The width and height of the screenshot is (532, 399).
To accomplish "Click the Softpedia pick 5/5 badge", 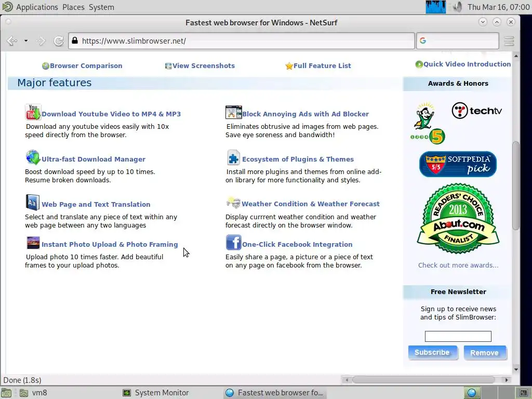I will coord(458,164).
